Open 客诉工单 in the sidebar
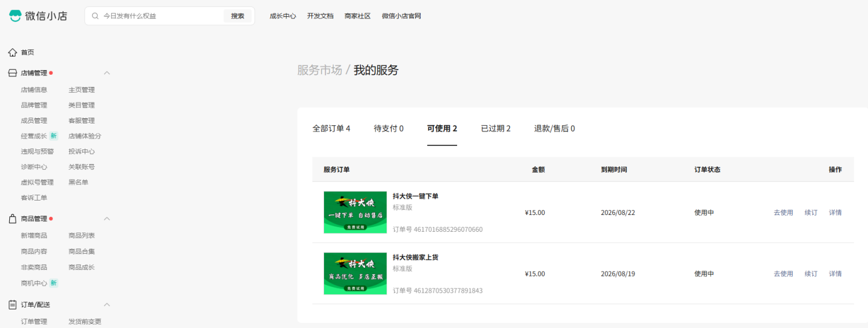868x328 pixels. [x=34, y=198]
